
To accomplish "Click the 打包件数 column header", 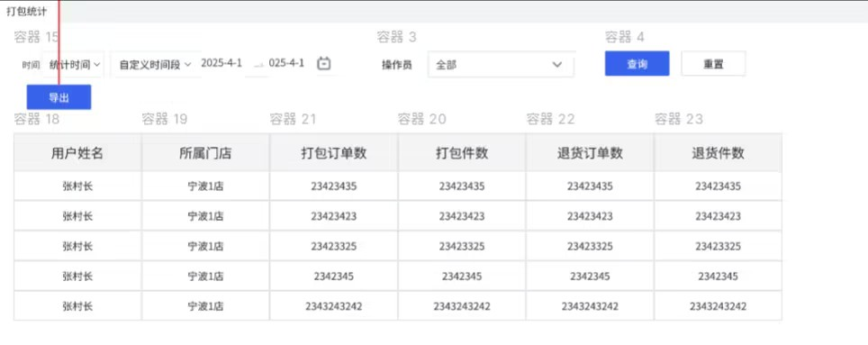I will click(x=462, y=153).
